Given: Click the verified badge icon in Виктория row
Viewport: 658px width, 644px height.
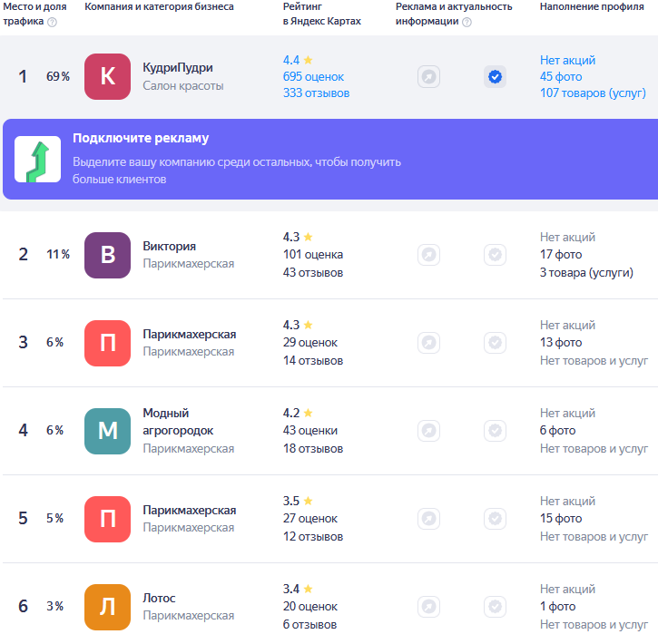Looking at the screenshot, I should [495, 255].
